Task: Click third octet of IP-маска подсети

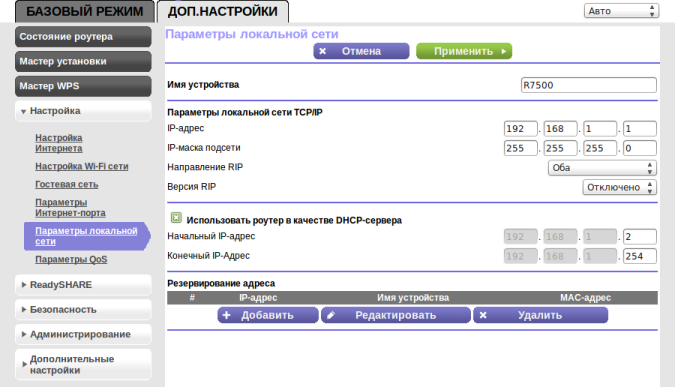Action: [x=600, y=148]
